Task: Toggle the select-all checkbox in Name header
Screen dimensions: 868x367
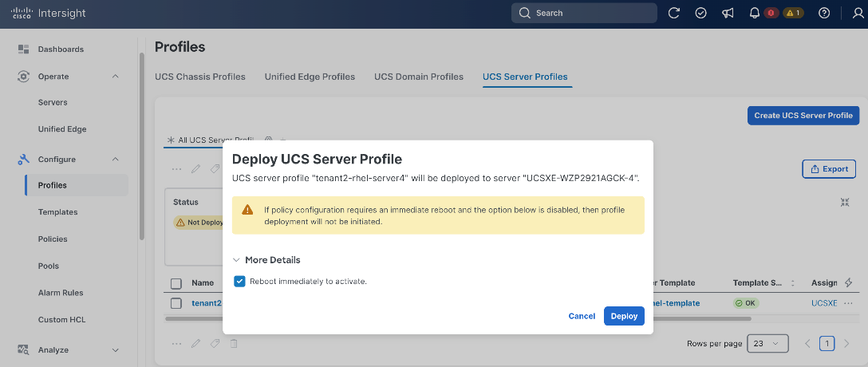Action: (x=176, y=283)
